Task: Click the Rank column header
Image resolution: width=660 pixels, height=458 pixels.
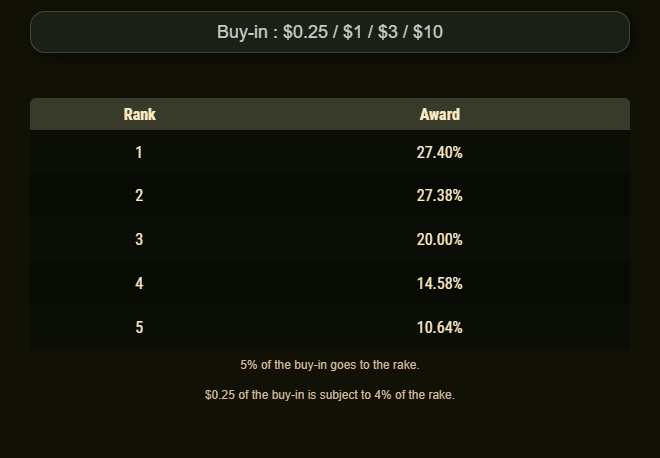Action: (139, 114)
